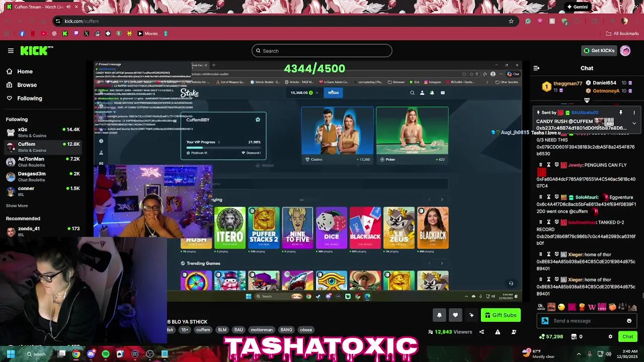The height and width of the screenshot is (362, 644).
Task: Open All Bookmarks folder
Action: pyautogui.click(x=622, y=34)
